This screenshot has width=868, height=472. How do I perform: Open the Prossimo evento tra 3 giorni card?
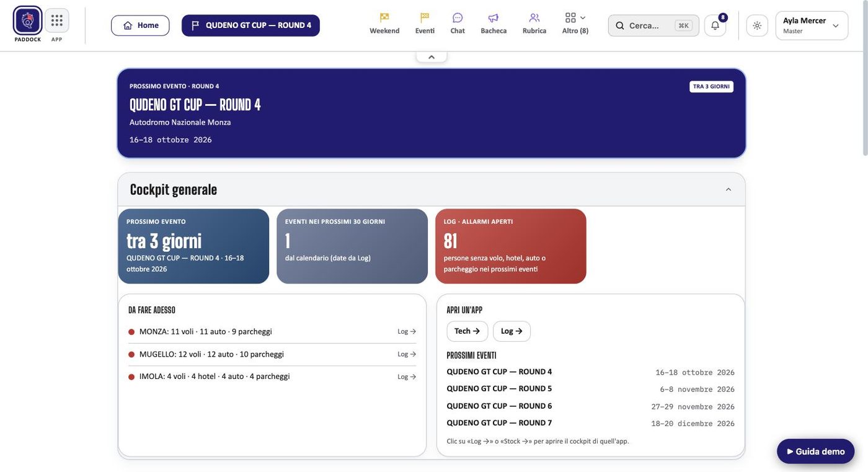(x=193, y=246)
